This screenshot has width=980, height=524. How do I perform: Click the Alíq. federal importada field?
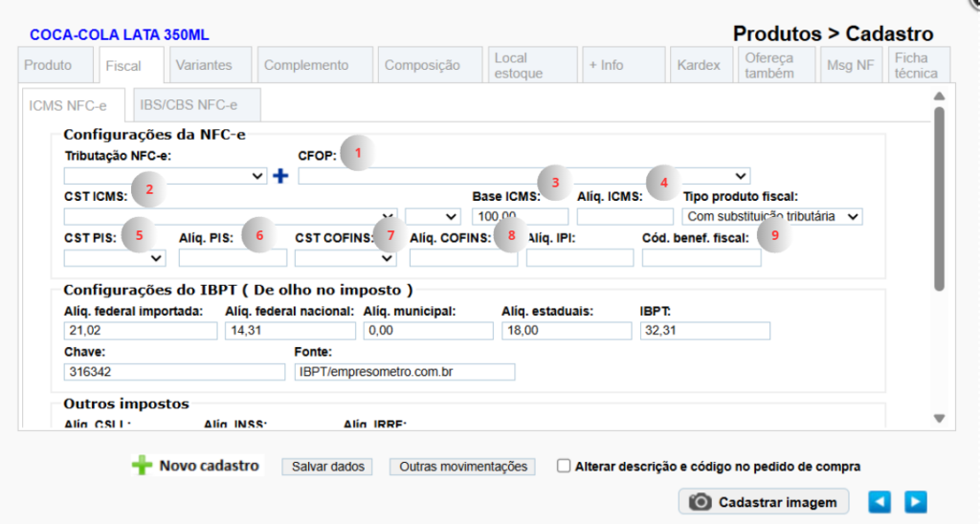[x=141, y=331]
